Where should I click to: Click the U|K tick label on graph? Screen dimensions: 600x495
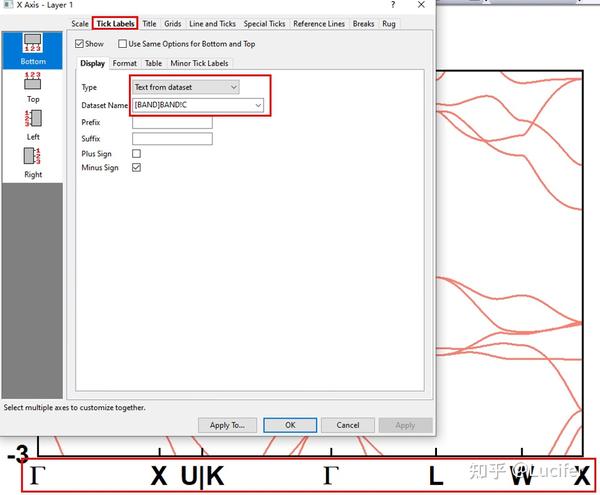[x=202, y=477]
